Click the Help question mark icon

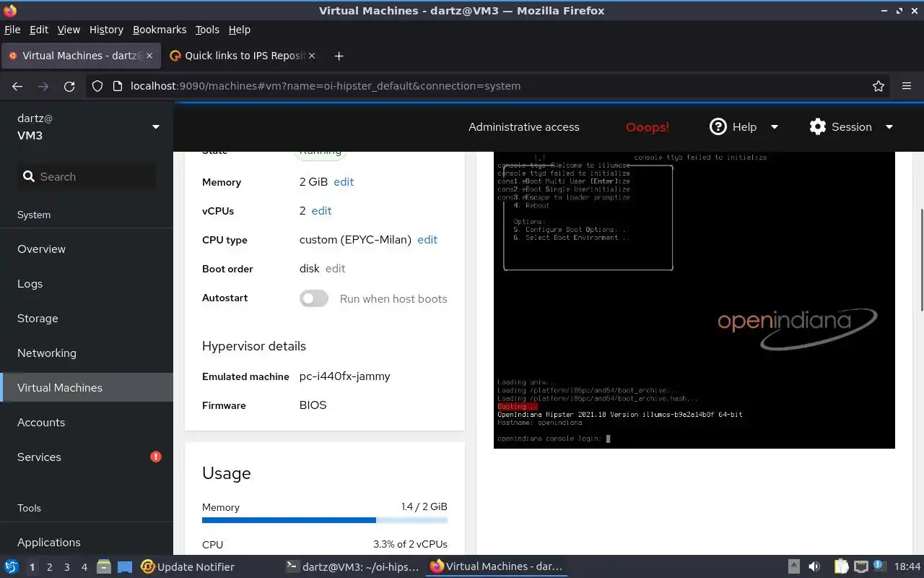pyautogui.click(x=718, y=126)
